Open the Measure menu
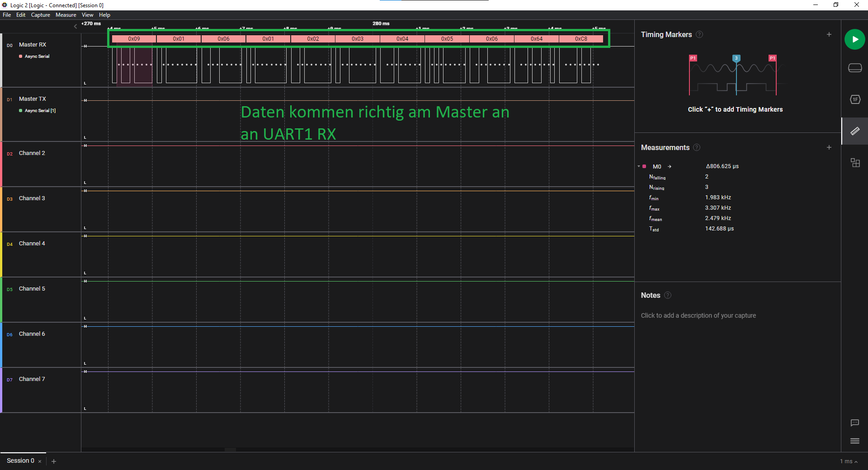Viewport: 868px width, 470px height. (66, 15)
